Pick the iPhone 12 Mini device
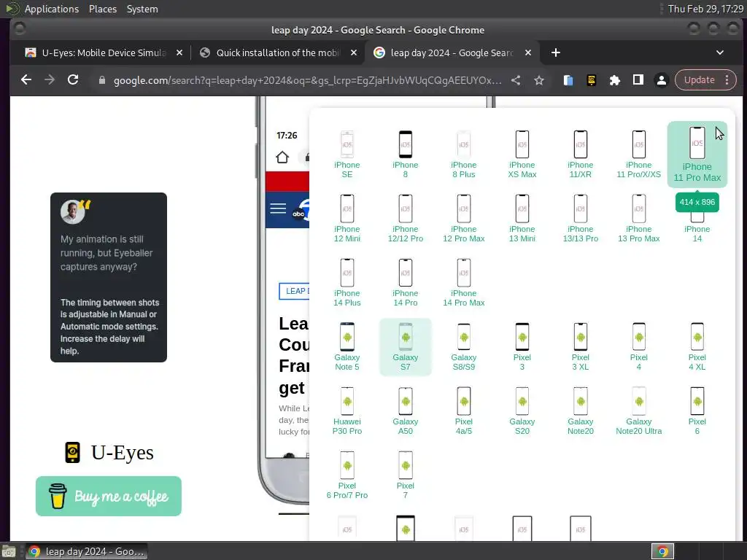The height and width of the screenshot is (560, 747). pyautogui.click(x=347, y=219)
